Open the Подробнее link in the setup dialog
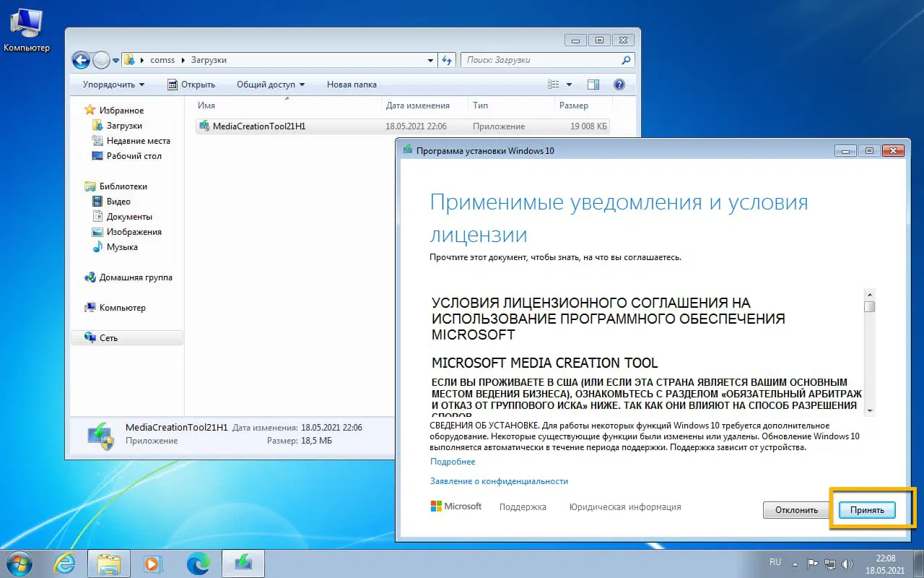This screenshot has width=924, height=578. click(452, 461)
